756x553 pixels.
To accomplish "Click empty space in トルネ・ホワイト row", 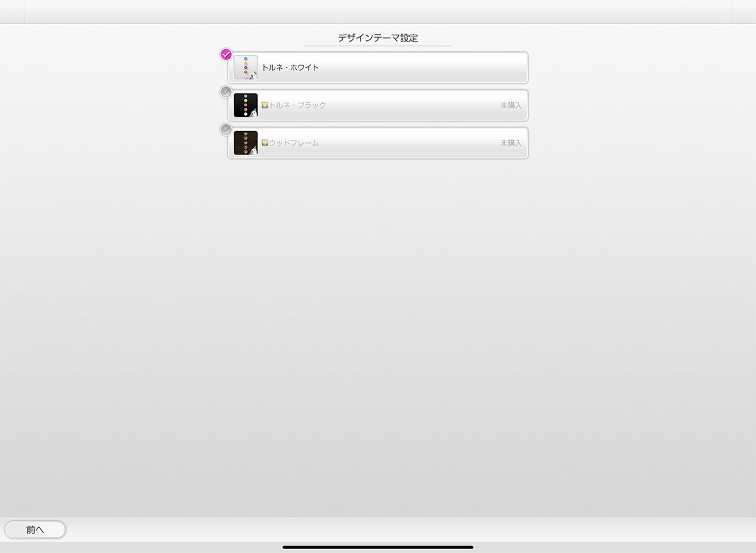I will (422, 67).
